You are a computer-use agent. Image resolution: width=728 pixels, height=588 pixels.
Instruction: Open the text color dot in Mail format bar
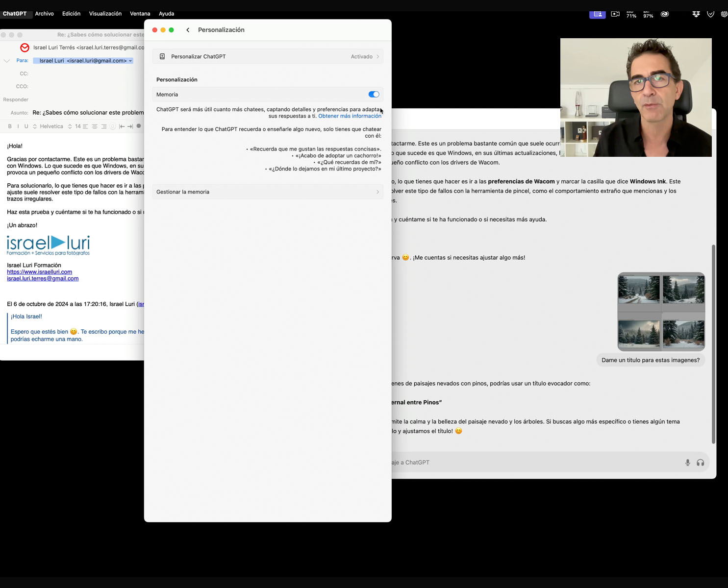click(x=139, y=126)
